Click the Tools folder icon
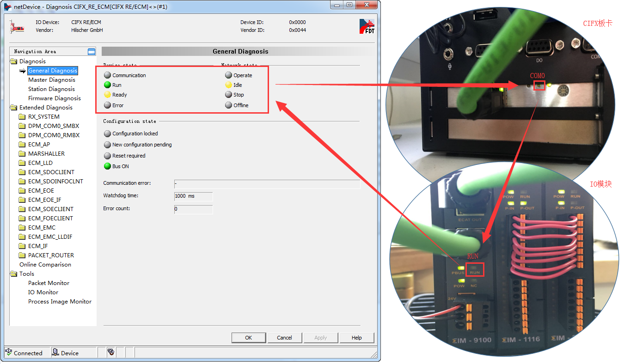The height and width of the screenshot is (364, 624). (x=14, y=274)
